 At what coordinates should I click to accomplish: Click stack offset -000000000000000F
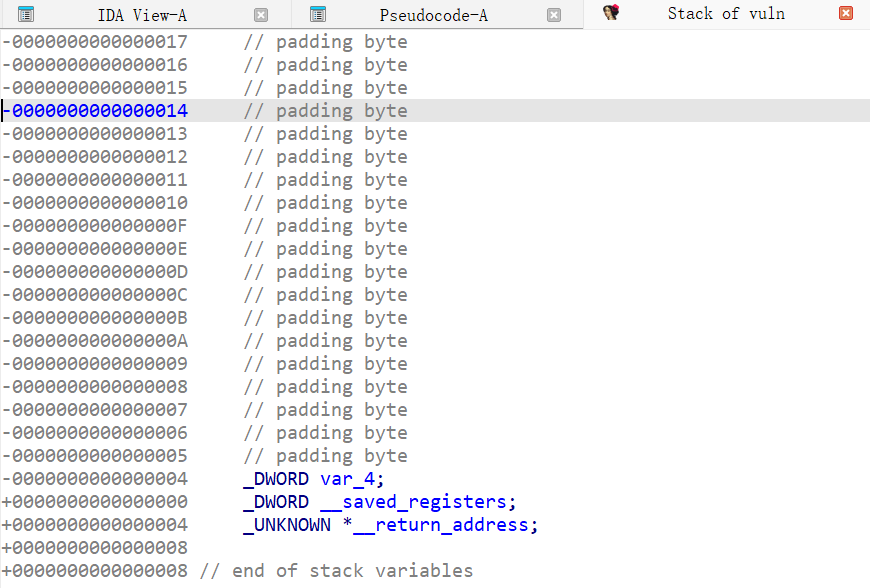pyautogui.click(x=95, y=226)
